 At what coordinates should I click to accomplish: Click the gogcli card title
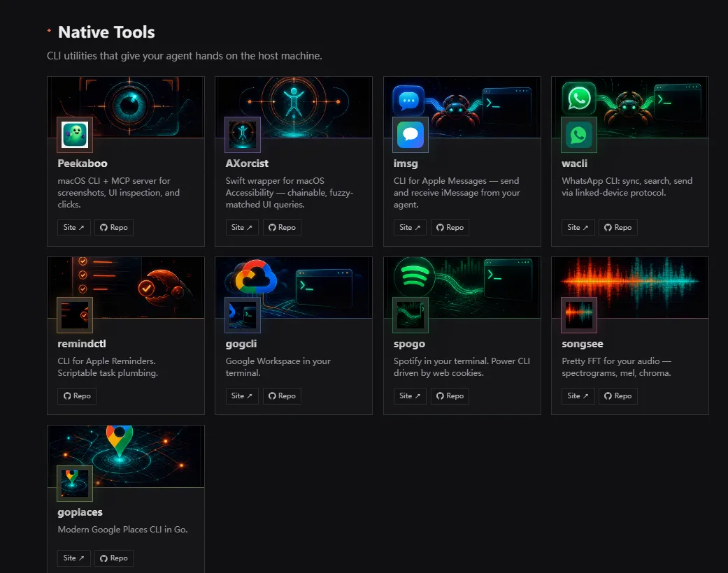click(x=241, y=344)
